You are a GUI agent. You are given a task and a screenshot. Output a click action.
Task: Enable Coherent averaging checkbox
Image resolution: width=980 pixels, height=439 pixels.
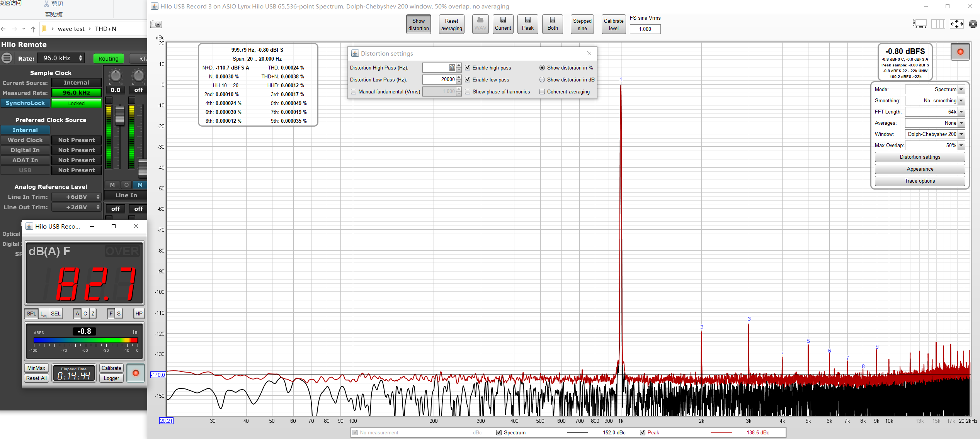542,92
